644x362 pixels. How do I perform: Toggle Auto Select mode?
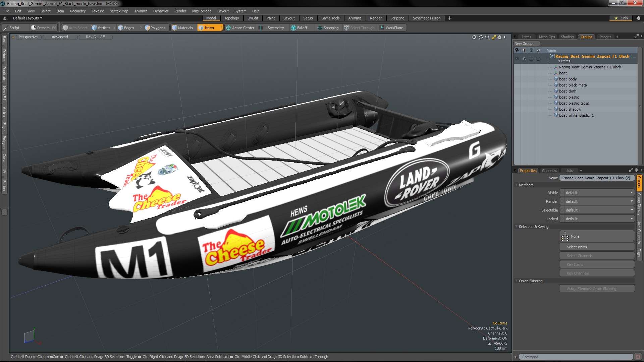click(x=75, y=28)
